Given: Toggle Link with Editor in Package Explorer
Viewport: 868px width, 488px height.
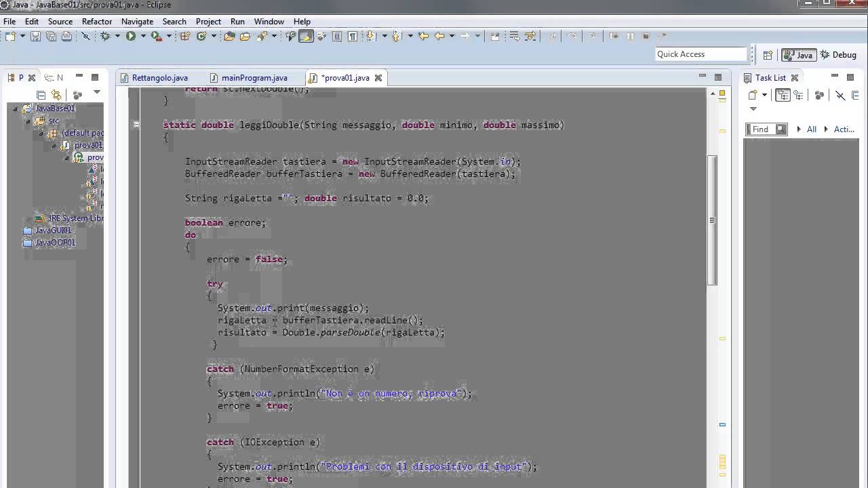Looking at the screenshot, I should 56,95.
